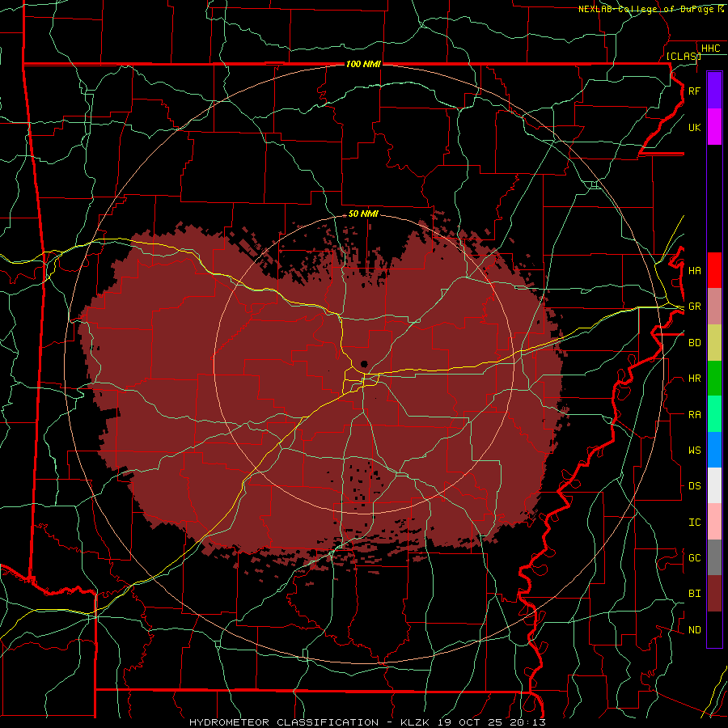Click the GC legend label text
This screenshot has height=728, width=728.
click(x=695, y=558)
